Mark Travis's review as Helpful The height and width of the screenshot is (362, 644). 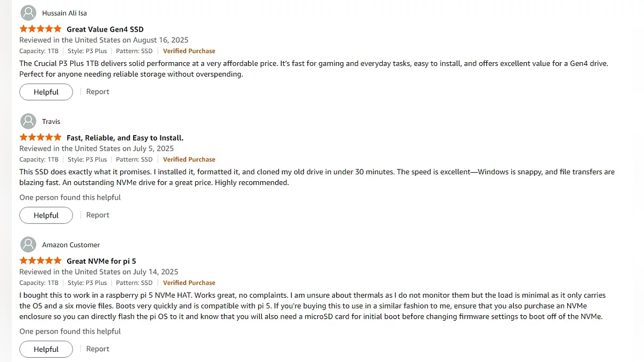tap(46, 215)
